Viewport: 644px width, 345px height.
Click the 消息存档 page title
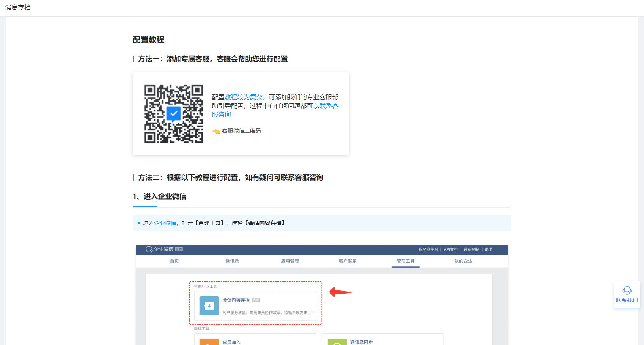[18, 7]
